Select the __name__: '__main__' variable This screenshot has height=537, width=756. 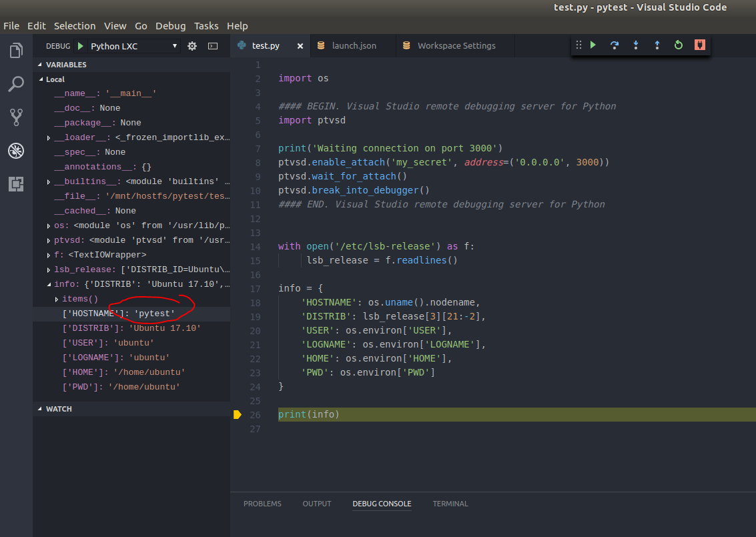point(131,93)
